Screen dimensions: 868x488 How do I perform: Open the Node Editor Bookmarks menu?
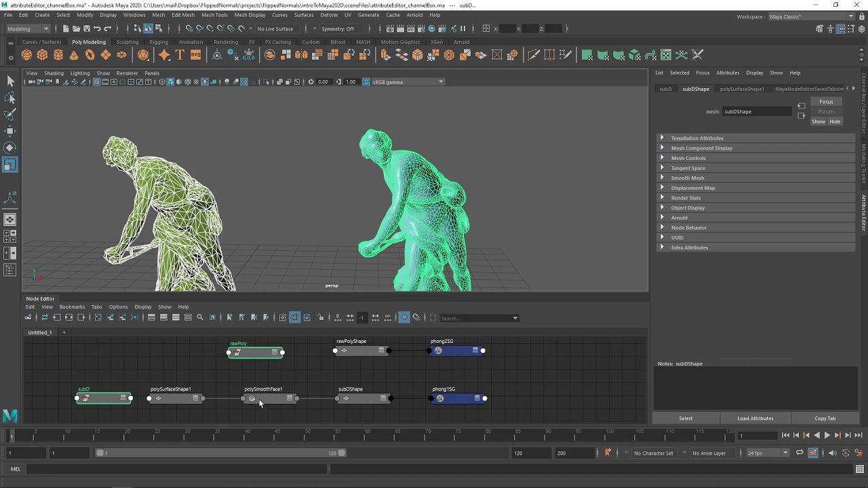(x=72, y=307)
